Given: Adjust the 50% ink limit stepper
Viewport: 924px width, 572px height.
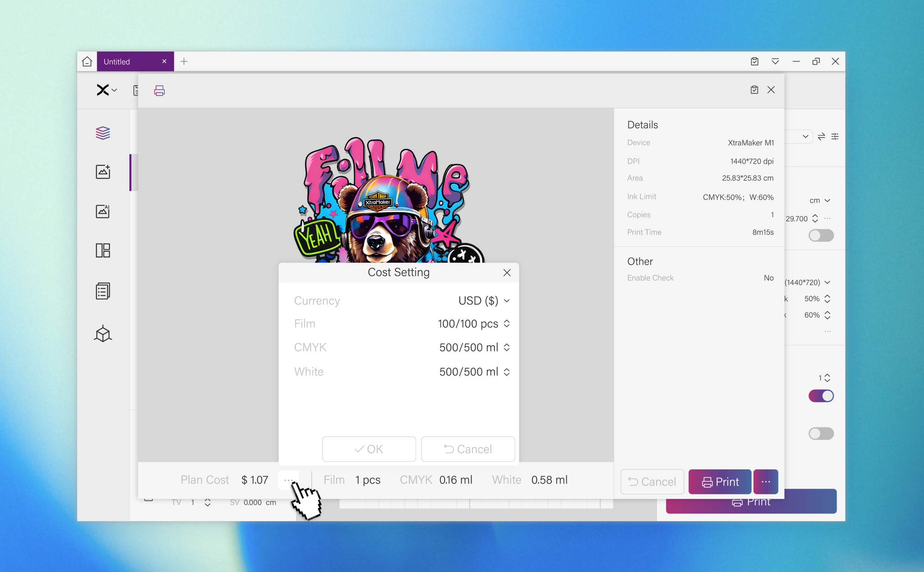Looking at the screenshot, I should pos(827,299).
